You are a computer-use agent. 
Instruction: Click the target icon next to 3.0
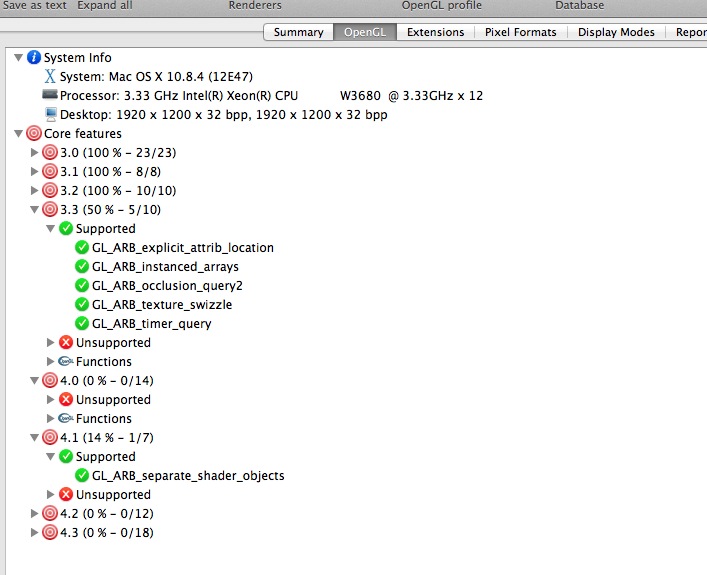(x=50, y=152)
